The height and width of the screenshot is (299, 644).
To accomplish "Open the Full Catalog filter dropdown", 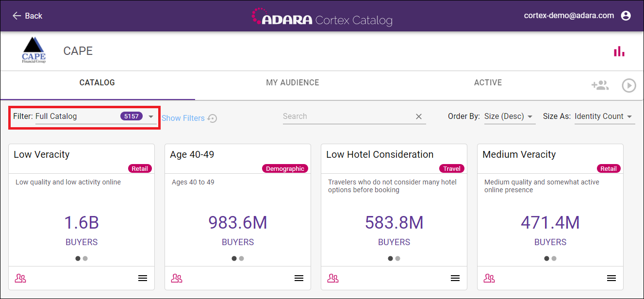I will tap(96, 116).
